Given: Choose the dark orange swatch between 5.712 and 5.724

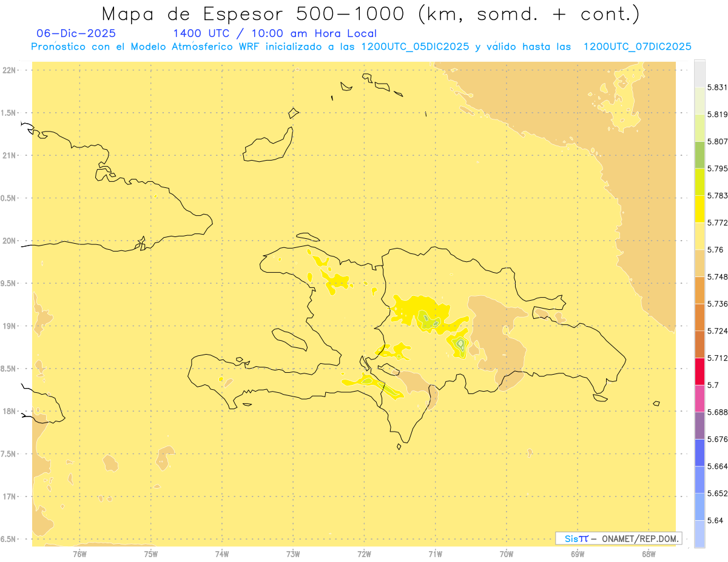Looking at the screenshot, I should [x=699, y=344].
